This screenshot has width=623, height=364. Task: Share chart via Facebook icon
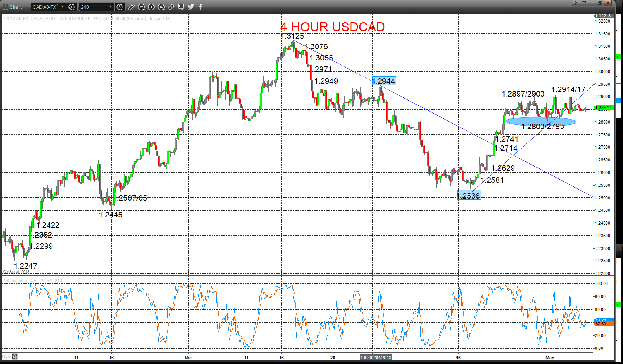click(x=201, y=7)
